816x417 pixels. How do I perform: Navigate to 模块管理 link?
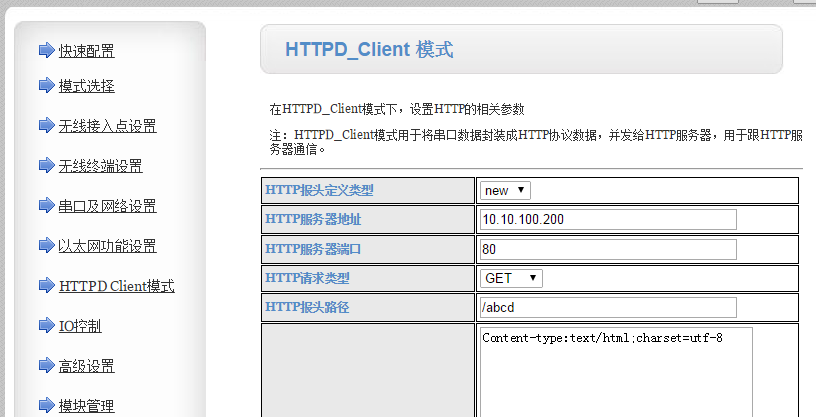[86, 406]
